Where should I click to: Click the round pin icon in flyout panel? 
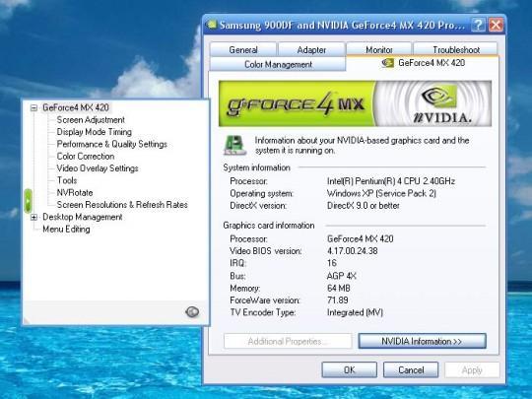point(192,311)
